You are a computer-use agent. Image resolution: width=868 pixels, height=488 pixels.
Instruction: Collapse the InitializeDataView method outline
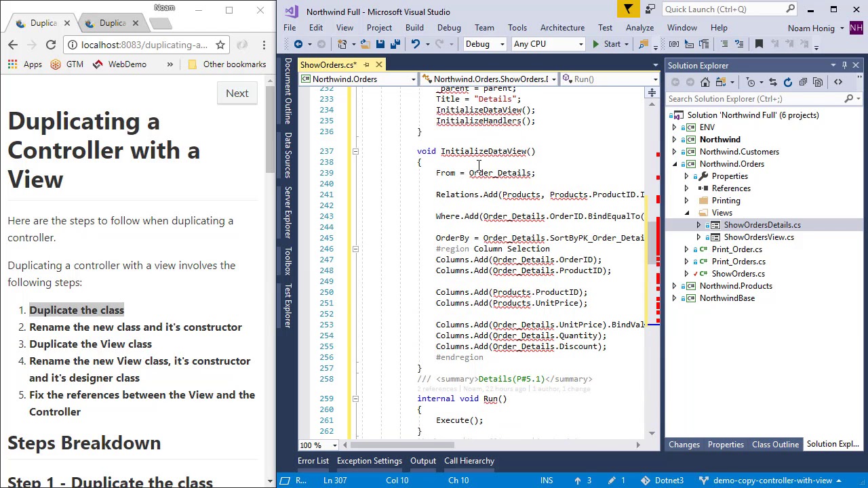pos(355,151)
